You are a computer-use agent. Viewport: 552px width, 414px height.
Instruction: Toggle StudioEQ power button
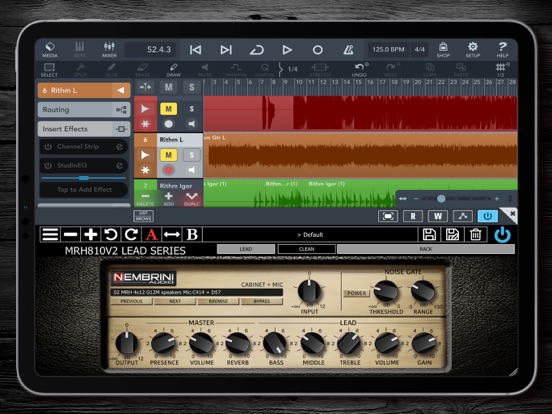click(x=48, y=165)
